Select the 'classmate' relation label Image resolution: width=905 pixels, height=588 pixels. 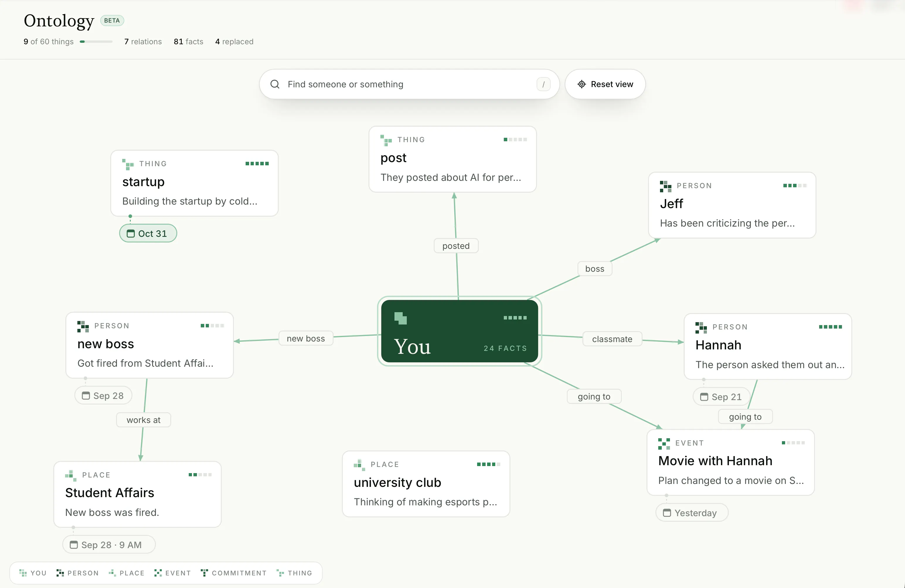(x=612, y=339)
